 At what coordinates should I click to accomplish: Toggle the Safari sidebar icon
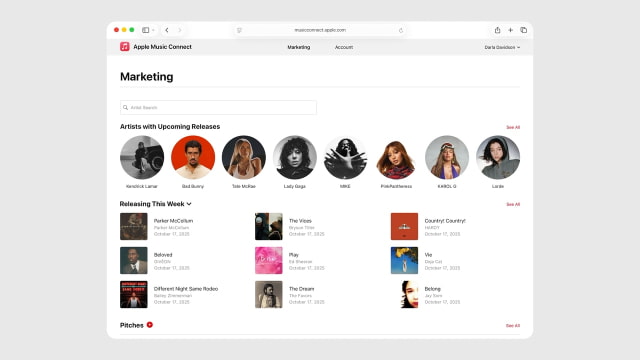pos(145,30)
